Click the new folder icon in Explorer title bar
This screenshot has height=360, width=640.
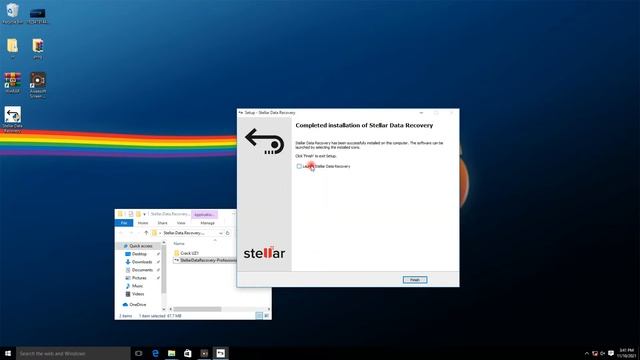pyautogui.click(x=138, y=214)
